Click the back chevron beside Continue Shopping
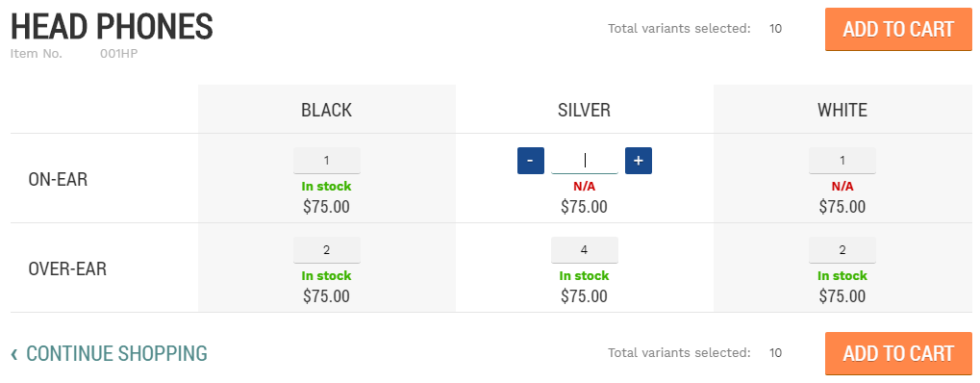 pos(14,354)
